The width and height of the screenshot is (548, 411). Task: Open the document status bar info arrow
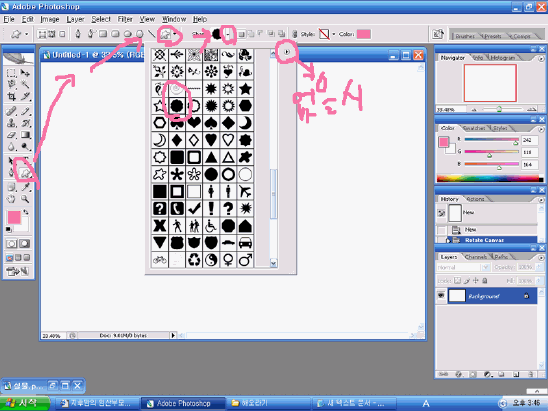tap(173, 336)
